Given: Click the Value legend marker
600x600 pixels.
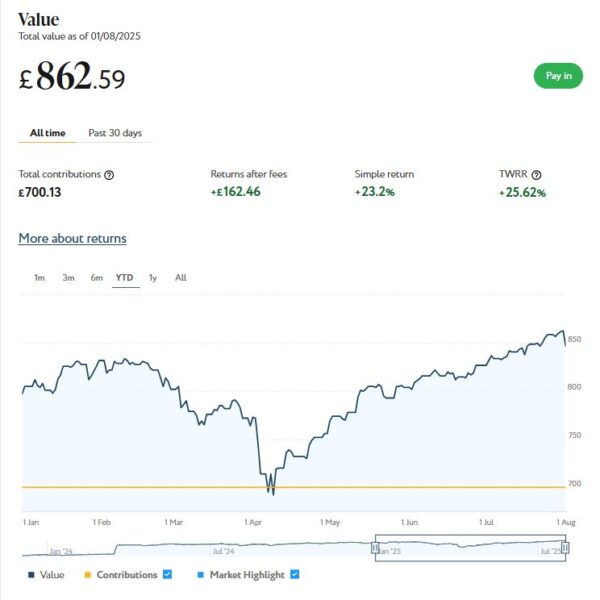Looking at the screenshot, I should point(32,575).
